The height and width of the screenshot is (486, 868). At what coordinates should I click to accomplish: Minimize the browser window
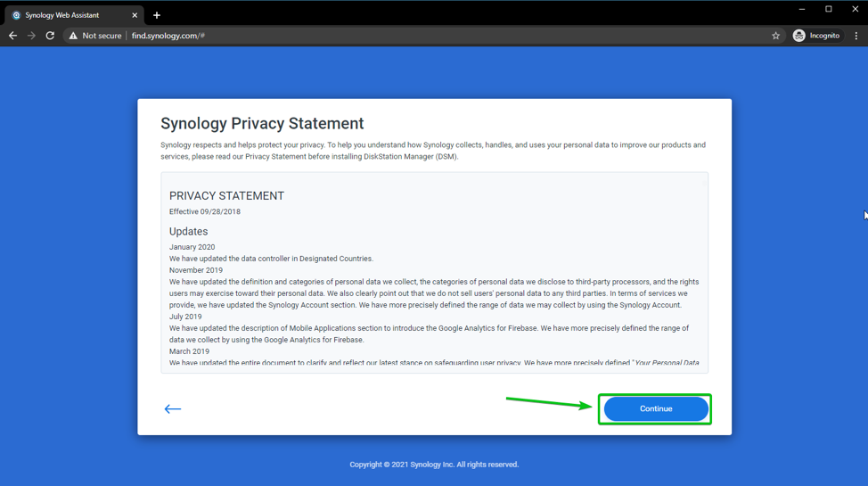pyautogui.click(x=802, y=9)
